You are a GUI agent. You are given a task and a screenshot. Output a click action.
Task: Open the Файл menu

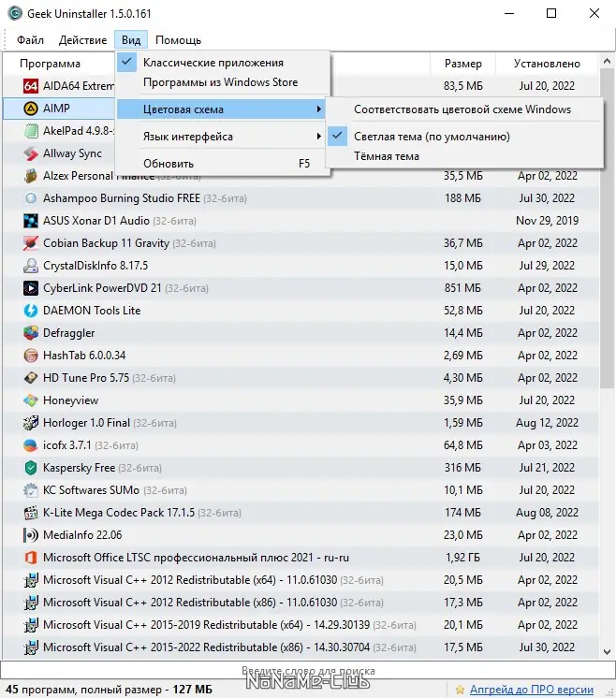coord(30,40)
